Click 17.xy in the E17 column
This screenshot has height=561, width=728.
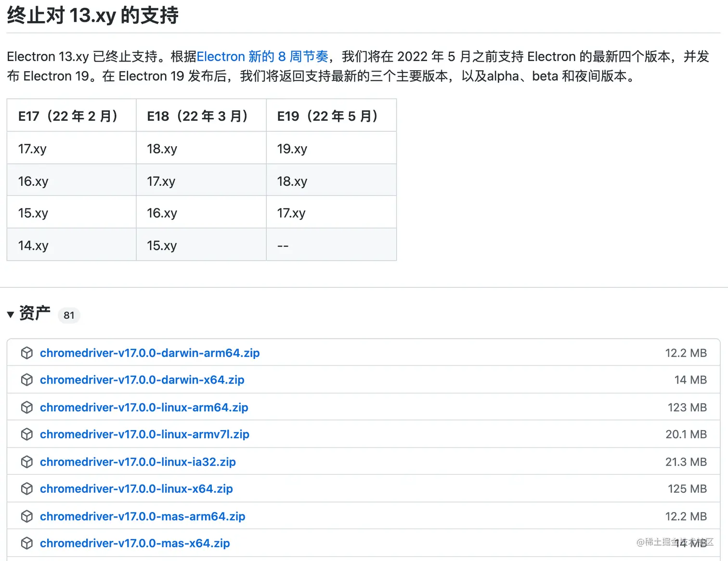pos(72,148)
